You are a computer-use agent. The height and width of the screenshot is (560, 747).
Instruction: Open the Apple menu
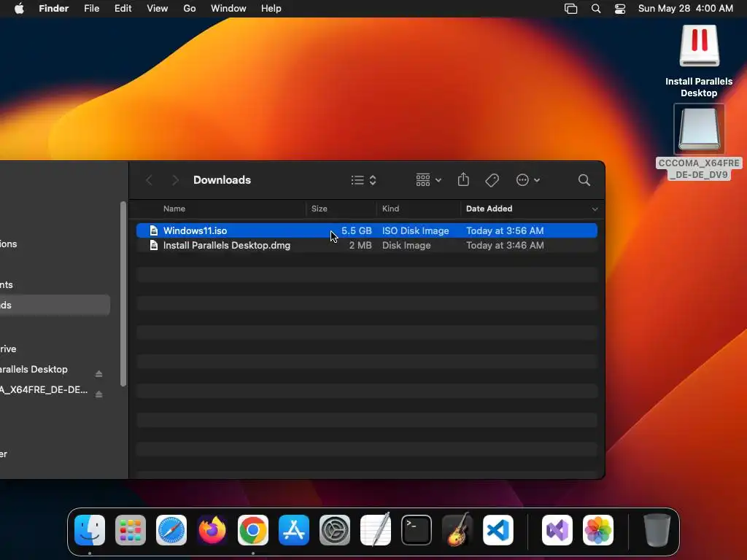click(19, 9)
